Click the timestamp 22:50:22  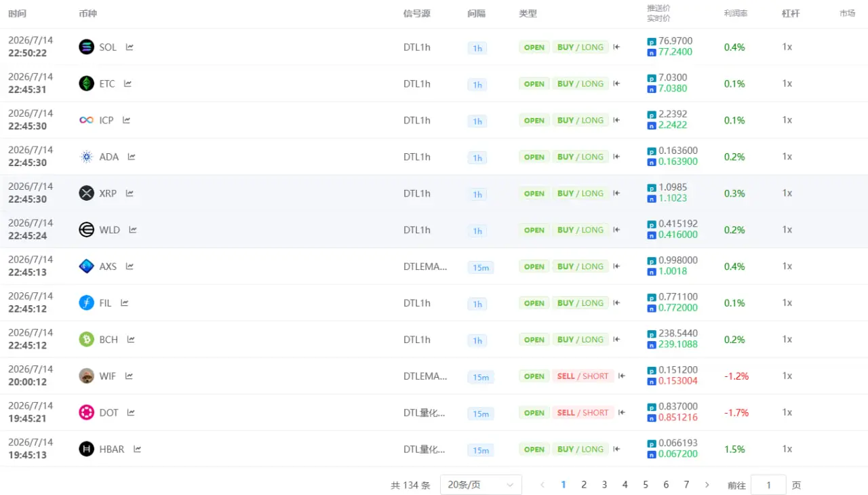pos(28,53)
